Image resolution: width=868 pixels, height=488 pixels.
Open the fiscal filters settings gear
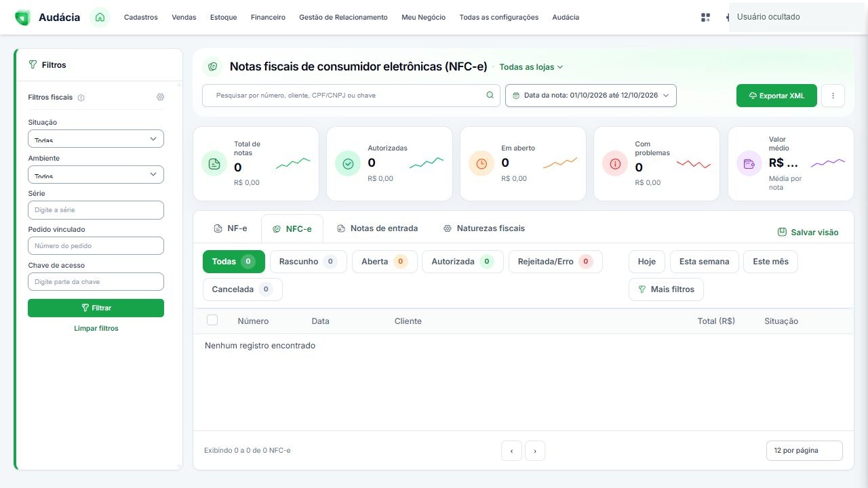click(x=160, y=97)
